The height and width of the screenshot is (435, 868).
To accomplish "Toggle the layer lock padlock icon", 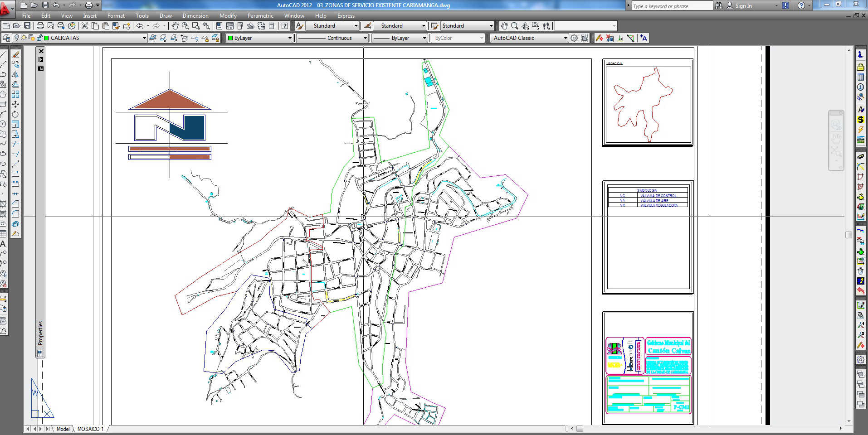I will [39, 38].
